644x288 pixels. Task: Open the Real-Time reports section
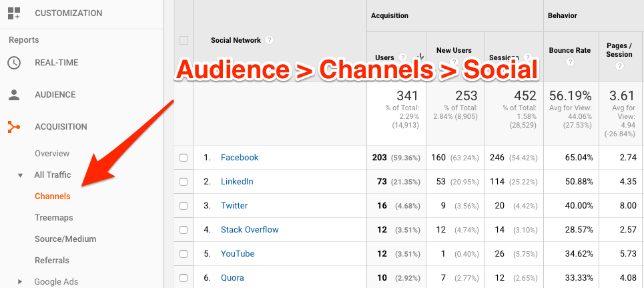[56, 63]
